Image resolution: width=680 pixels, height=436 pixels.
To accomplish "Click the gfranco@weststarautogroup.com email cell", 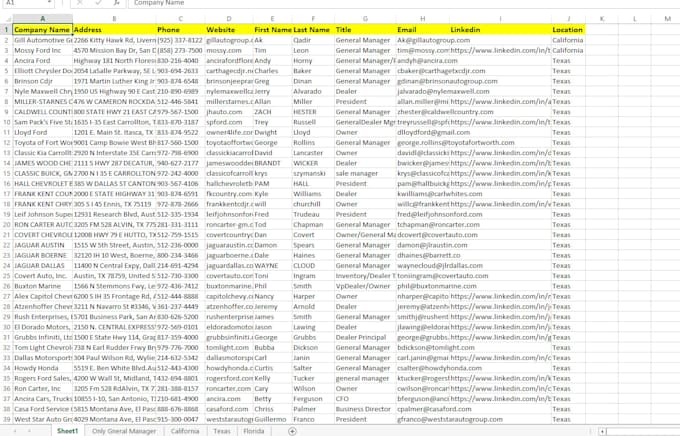I will click(423, 420).
